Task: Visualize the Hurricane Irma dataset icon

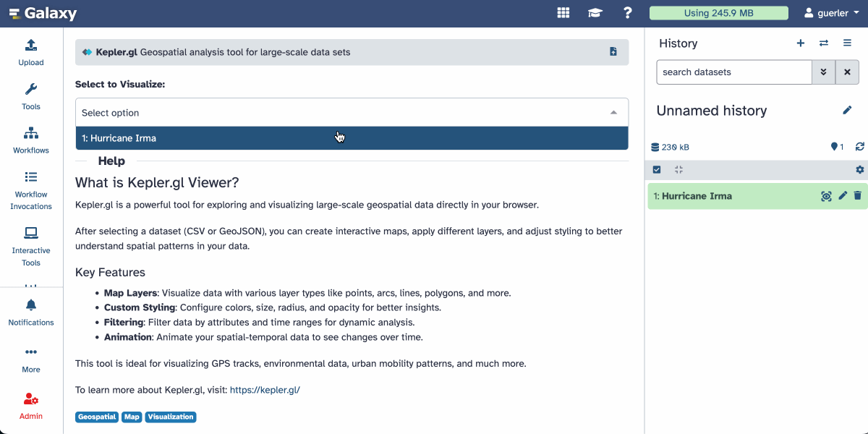Action: pyautogui.click(x=826, y=196)
